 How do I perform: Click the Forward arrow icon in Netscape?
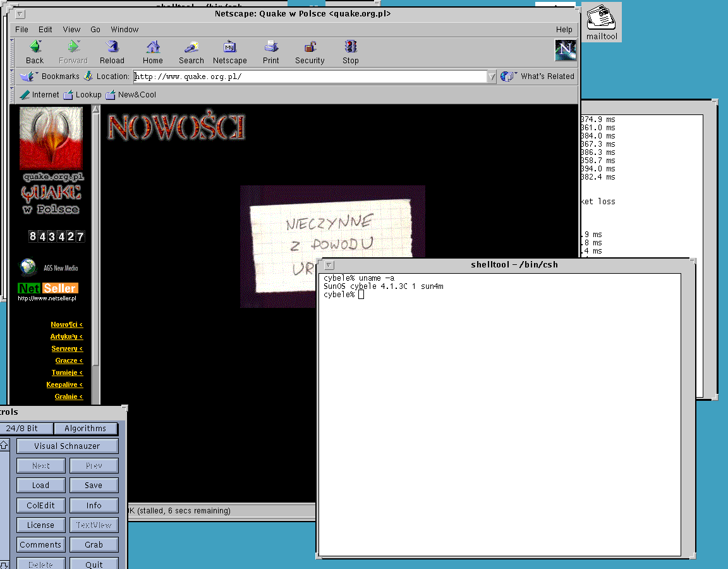coord(73,46)
